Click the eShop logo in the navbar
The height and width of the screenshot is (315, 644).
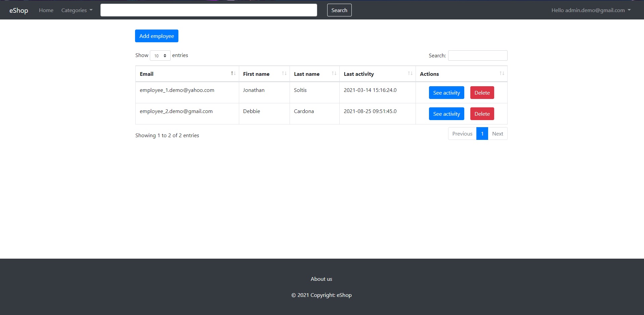pyautogui.click(x=18, y=10)
